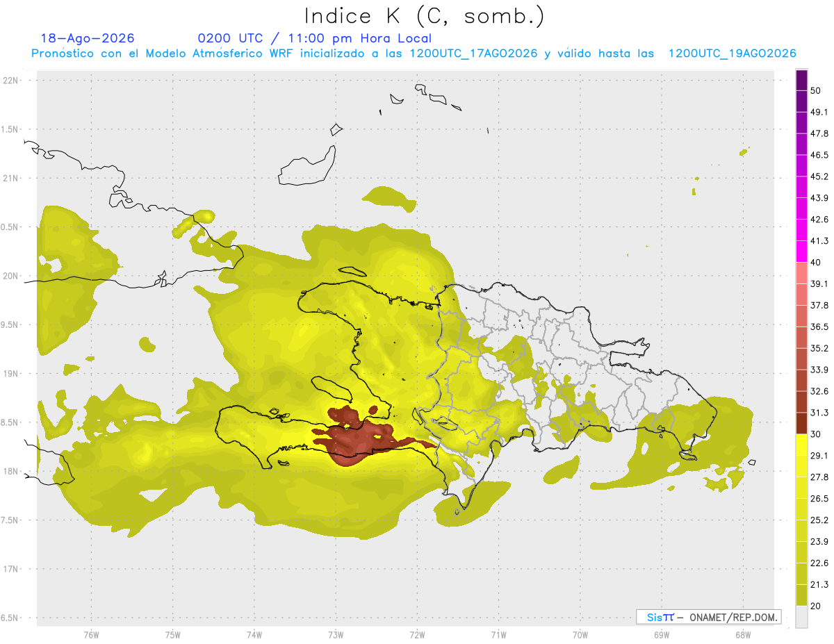Viewport: 834px width, 644px height.
Task: Click the color bar label "25.2"
Action: (819, 520)
